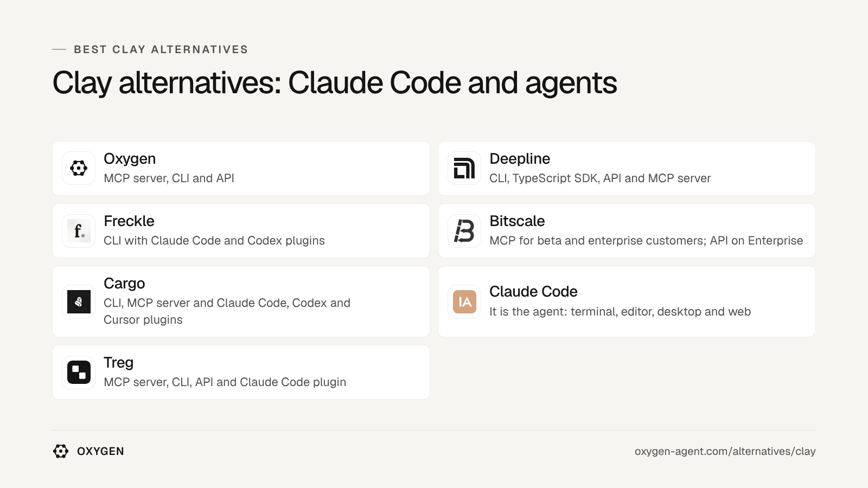Screen dimensions: 868x488
Task: Click 'CLI, TypeScript SDK, API and MCP server' text
Action: 600,178
